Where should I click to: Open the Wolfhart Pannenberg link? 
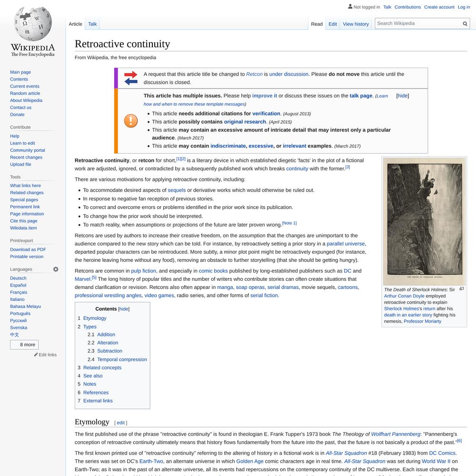point(396,435)
